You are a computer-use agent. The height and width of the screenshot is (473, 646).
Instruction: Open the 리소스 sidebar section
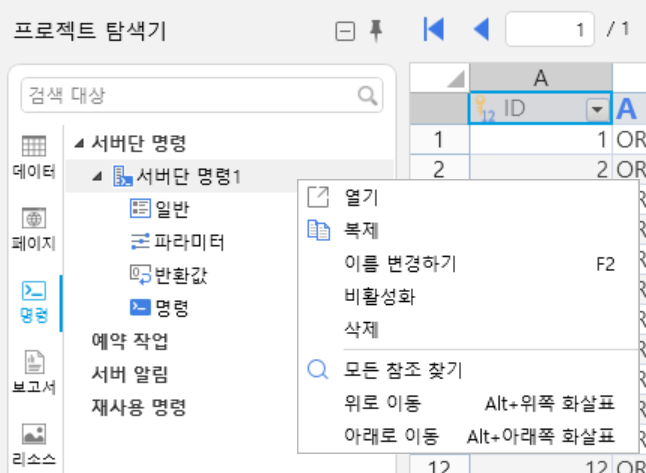34,445
